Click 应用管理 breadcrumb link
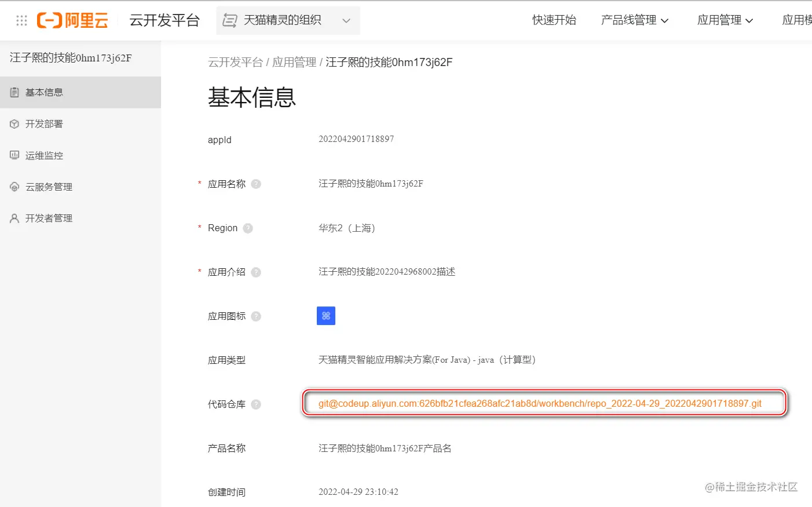812x507 pixels. [294, 62]
